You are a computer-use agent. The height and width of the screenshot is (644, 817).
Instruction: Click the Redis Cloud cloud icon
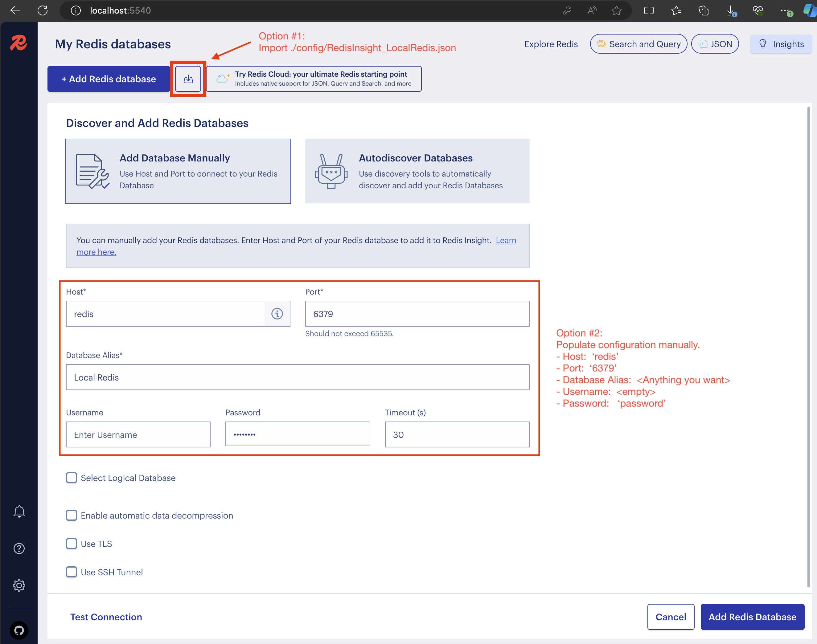pyautogui.click(x=223, y=79)
